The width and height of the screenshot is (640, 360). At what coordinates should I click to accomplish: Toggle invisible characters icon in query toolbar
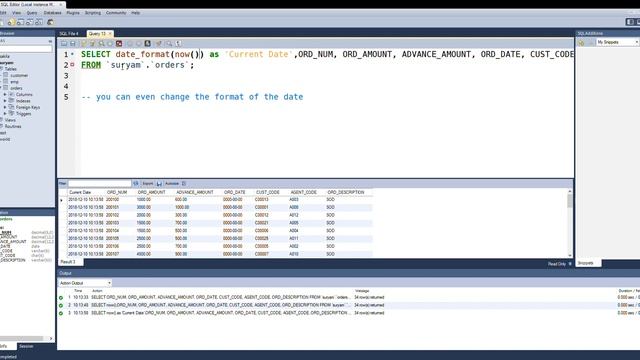point(178,44)
